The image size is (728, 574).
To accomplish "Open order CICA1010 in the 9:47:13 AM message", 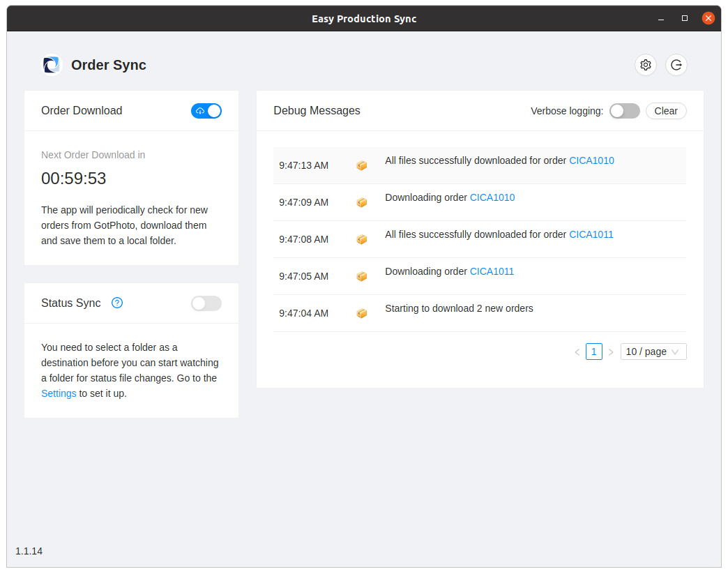I will 591,160.
